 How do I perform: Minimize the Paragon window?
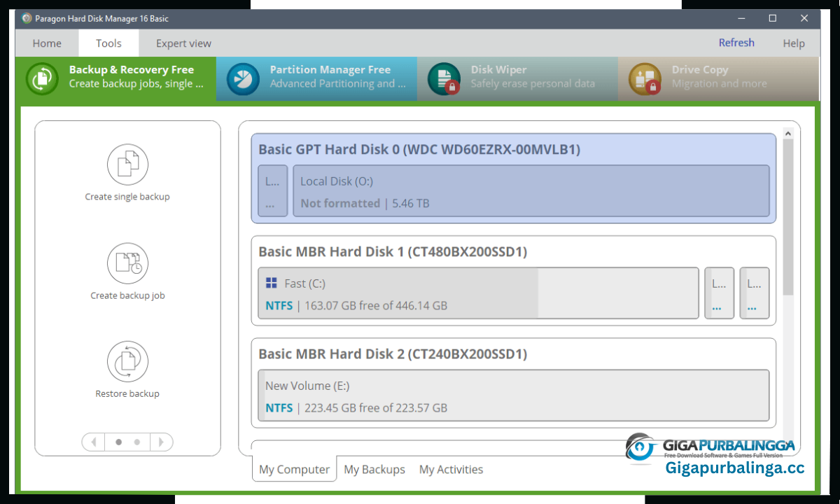point(741,18)
